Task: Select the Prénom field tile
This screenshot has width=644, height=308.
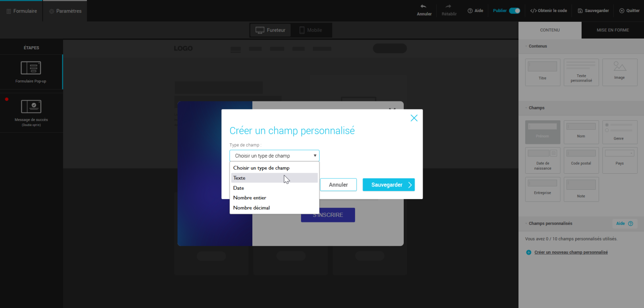Action: click(x=543, y=132)
